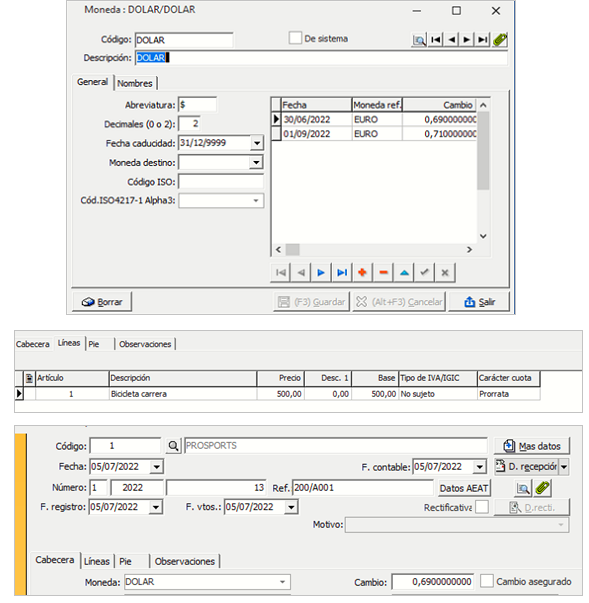
Task: Open invoice Fecha date picker
Action: coord(156,467)
